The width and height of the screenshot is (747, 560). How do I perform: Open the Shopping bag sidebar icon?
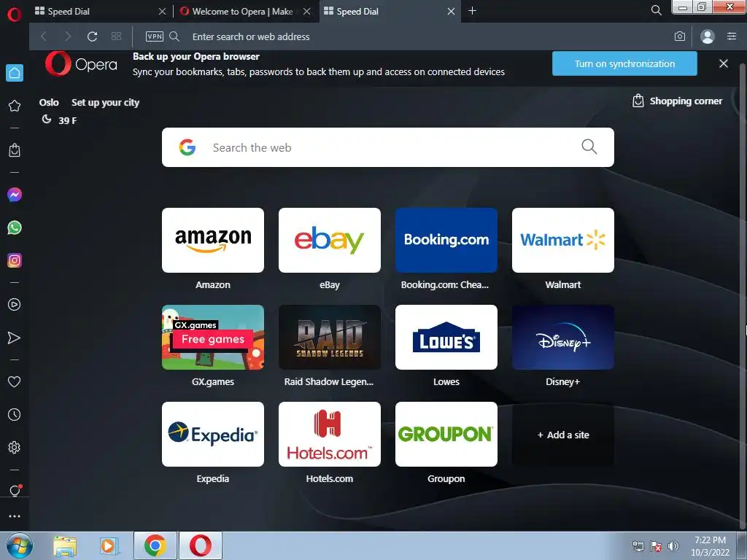(15, 150)
